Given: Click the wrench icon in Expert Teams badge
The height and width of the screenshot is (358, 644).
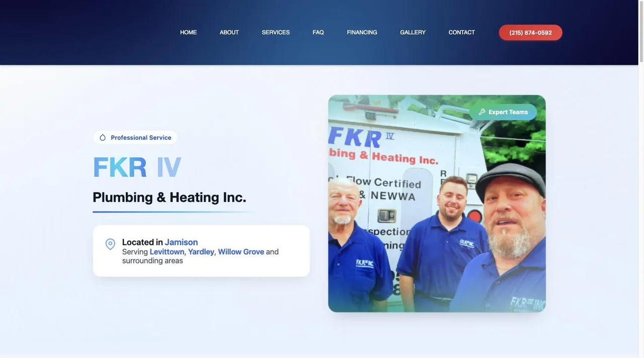Looking at the screenshot, I should pos(482,112).
